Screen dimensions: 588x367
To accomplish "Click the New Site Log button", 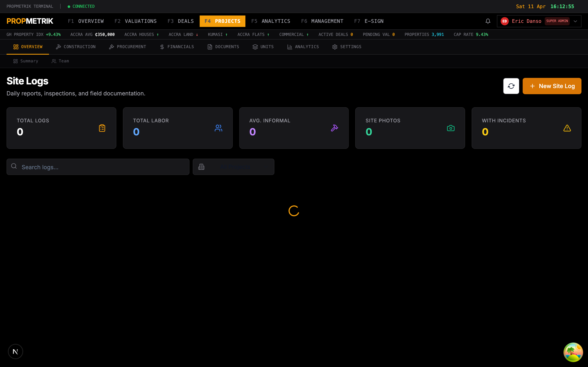I will click(552, 86).
